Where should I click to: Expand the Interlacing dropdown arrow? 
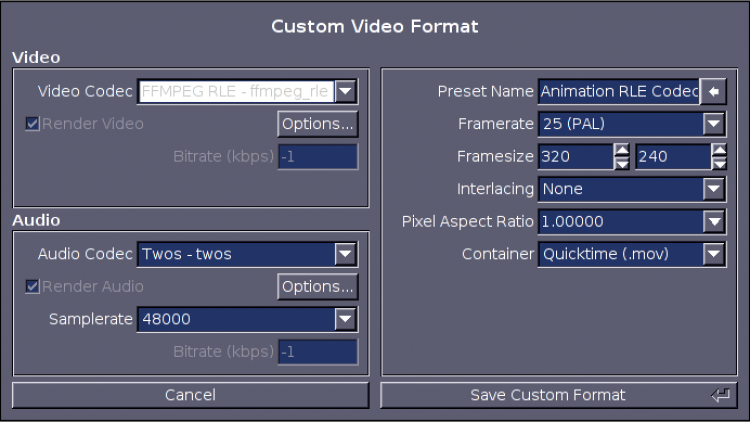(714, 189)
